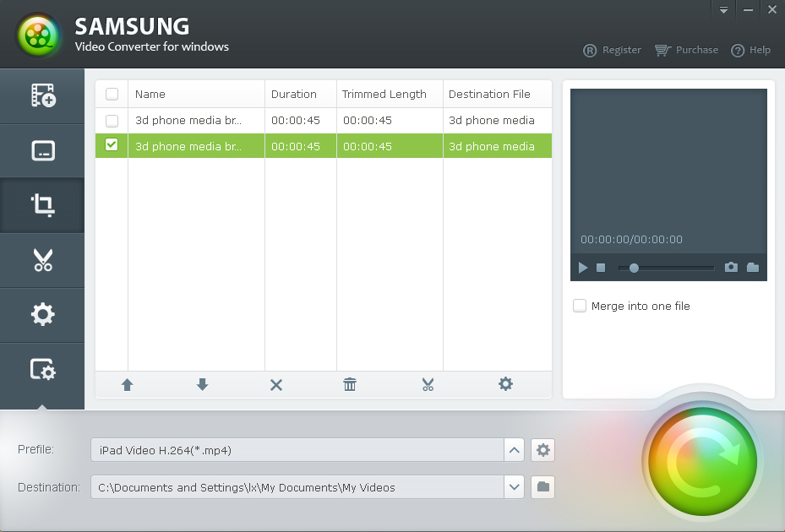Viewport: 785px width, 532px height.
Task: Open the title bar dropdown menu icon
Action: tap(723, 10)
